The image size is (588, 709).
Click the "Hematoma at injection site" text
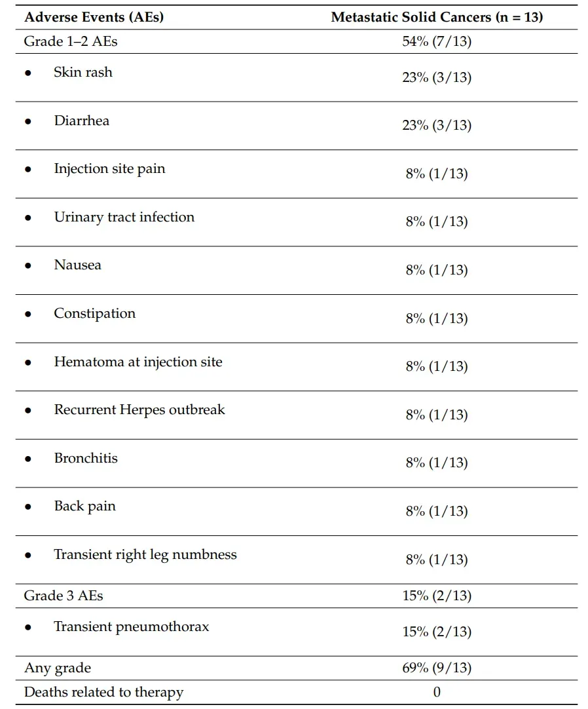pyautogui.click(x=138, y=362)
